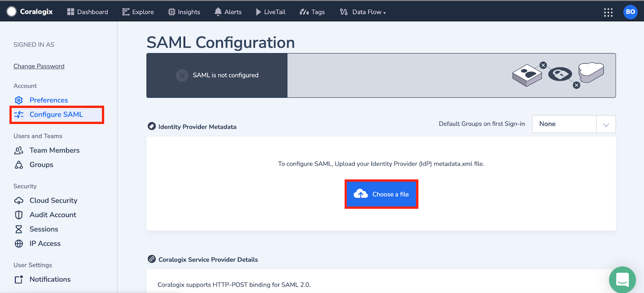
Task: Expand the Default Groups dropdown arrow
Action: coord(606,124)
